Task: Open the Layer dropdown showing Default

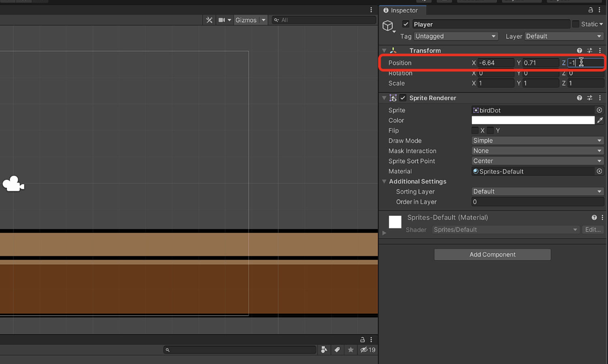Action: [x=564, y=36]
